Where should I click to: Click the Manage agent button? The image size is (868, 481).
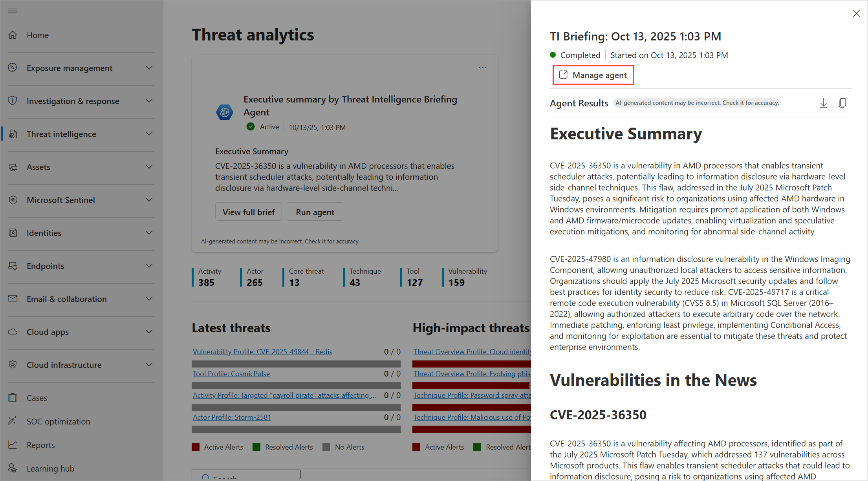click(x=593, y=75)
